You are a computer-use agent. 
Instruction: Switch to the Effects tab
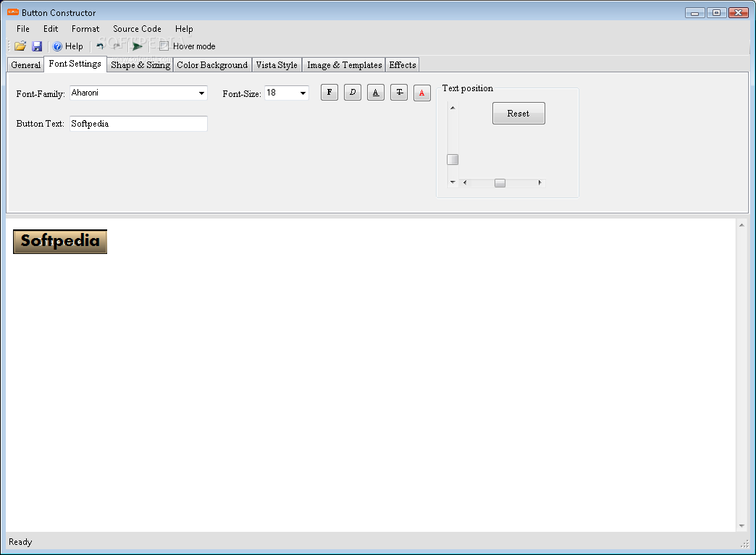[403, 65]
